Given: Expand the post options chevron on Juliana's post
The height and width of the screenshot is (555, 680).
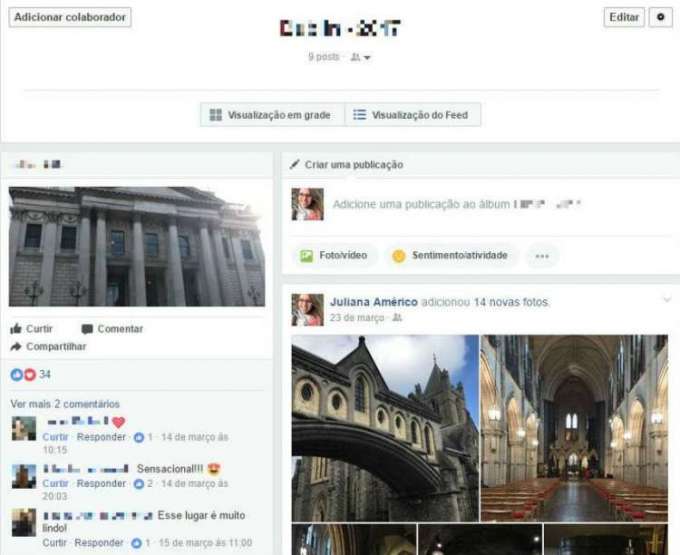Looking at the screenshot, I should (x=667, y=300).
